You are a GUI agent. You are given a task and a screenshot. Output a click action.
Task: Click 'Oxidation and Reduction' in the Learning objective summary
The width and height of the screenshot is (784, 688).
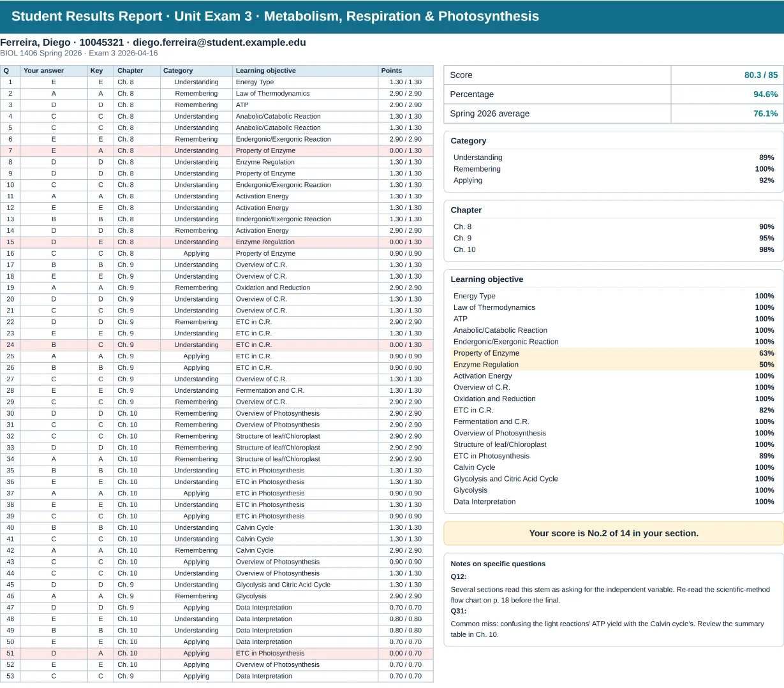[x=494, y=399]
